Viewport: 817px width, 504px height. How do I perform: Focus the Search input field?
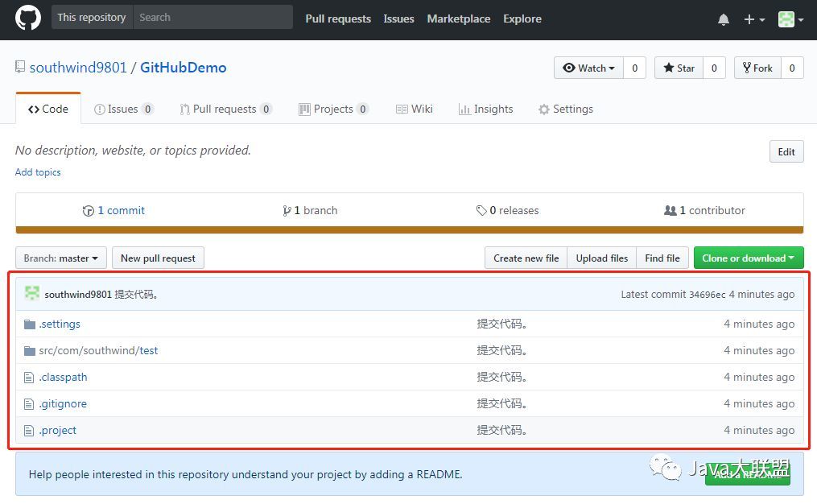point(213,17)
